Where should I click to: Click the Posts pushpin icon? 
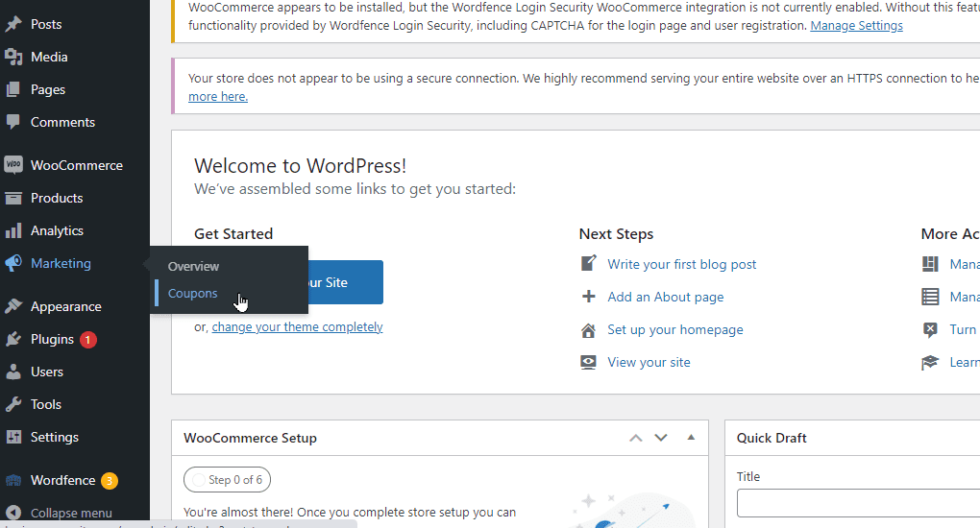coord(13,24)
